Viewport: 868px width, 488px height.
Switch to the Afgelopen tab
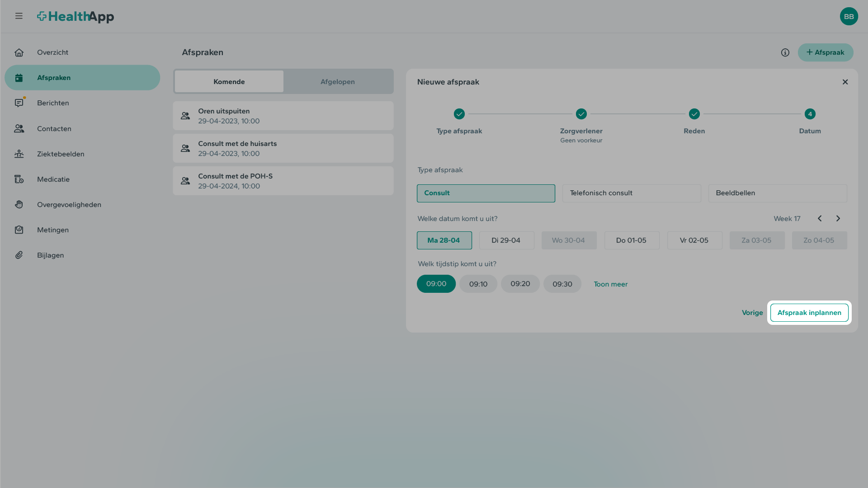(x=337, y=82)
